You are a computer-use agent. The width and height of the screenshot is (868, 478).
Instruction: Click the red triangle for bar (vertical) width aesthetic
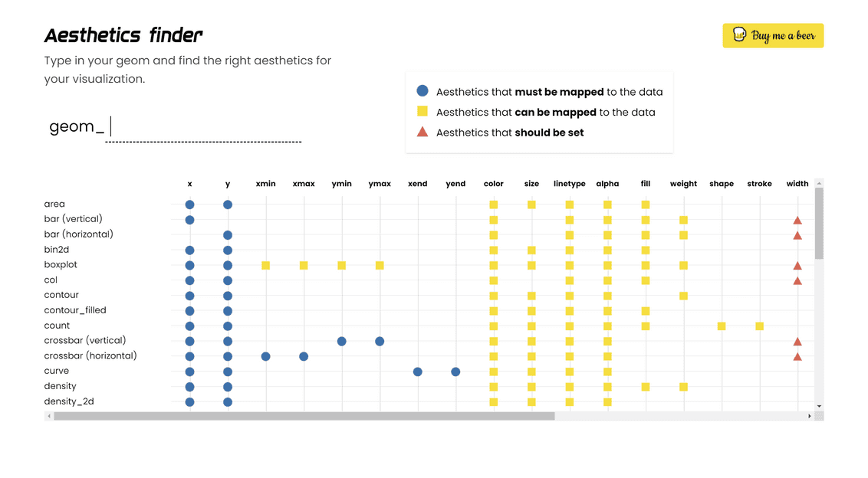[x=797, y=219]
